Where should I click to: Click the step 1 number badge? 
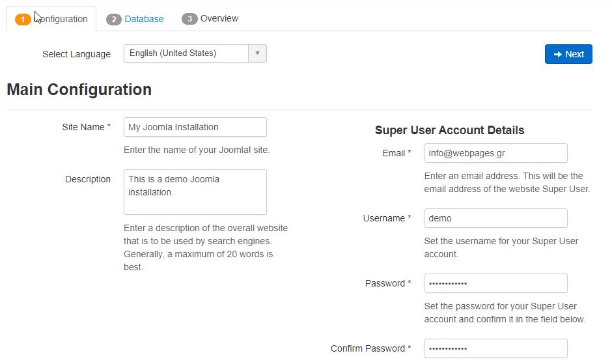coord(23,20)
